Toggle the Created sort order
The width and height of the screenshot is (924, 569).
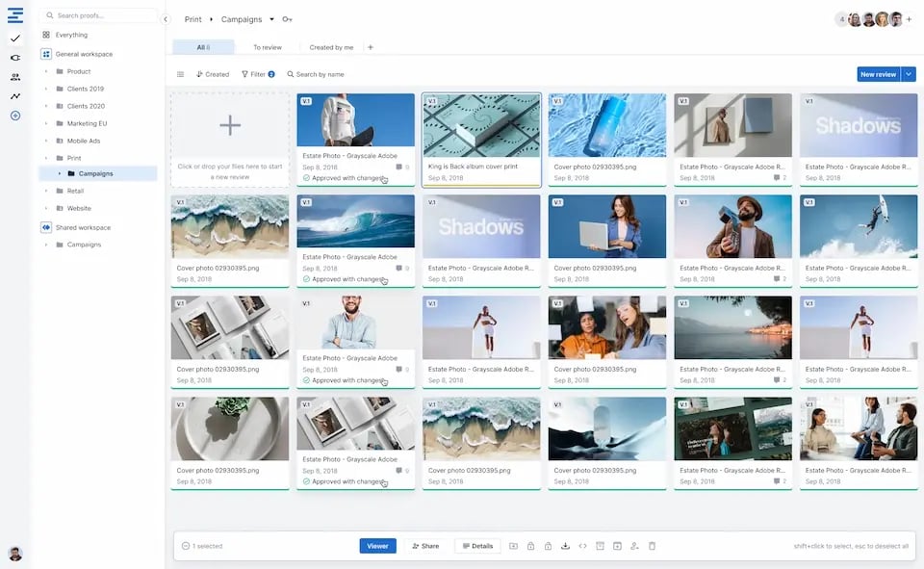pyautogui.click(x=213, y=74)
